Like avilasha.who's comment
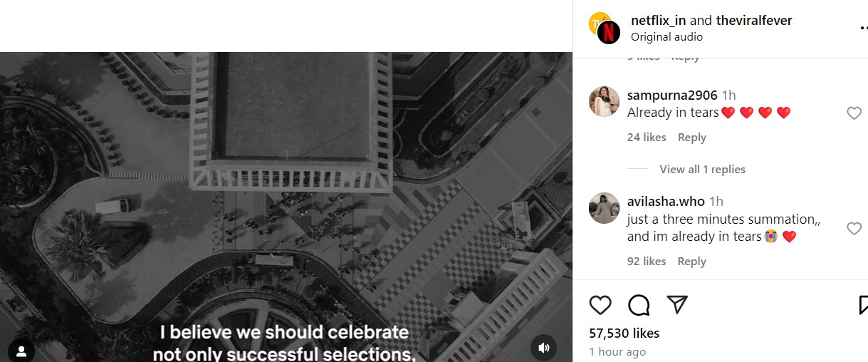This screenshot has width=868, height=362. (x=854, y=228)
